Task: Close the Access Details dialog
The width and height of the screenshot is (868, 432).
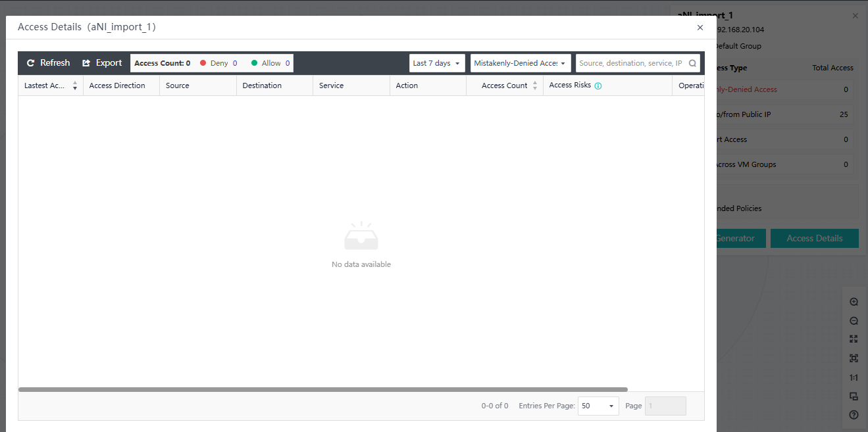Action: 700,28
